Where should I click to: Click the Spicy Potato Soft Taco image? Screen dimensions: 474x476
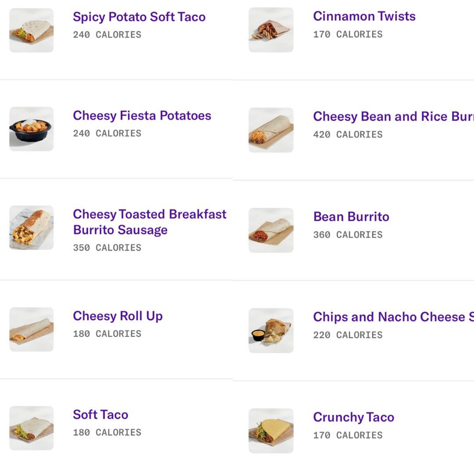(x=32, y=30)
